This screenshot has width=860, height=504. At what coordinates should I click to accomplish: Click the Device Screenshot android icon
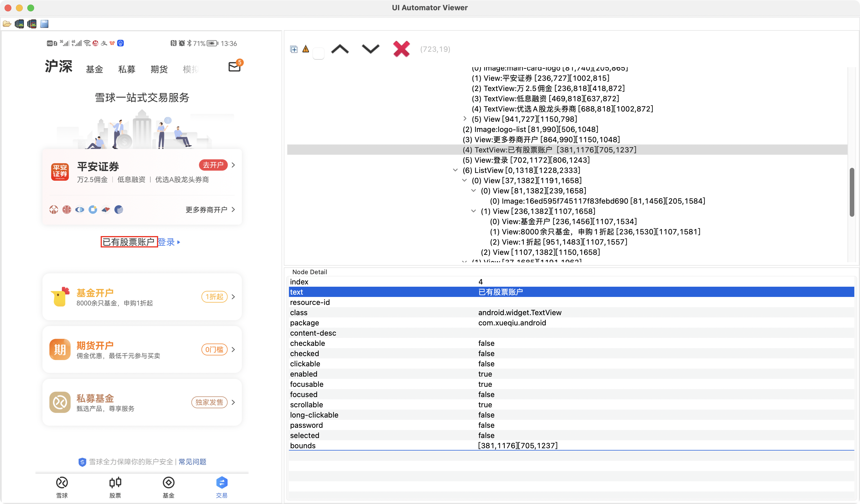(19, 24)
